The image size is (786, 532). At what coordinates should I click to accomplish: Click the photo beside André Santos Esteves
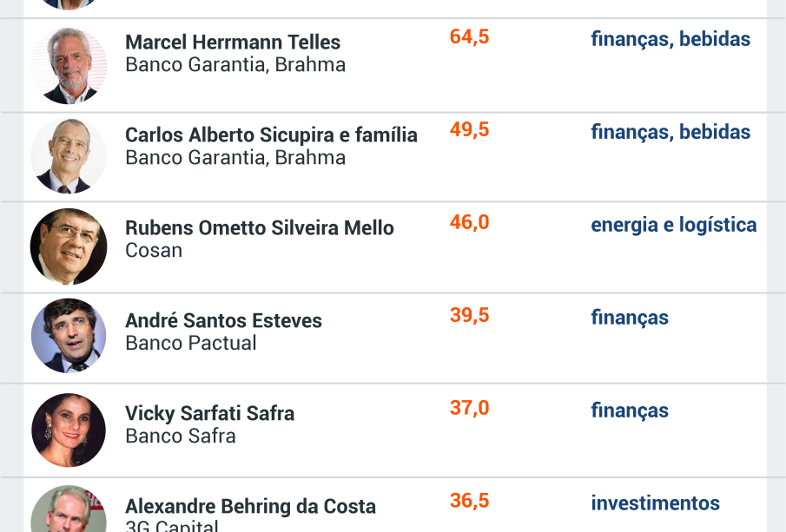69,336
